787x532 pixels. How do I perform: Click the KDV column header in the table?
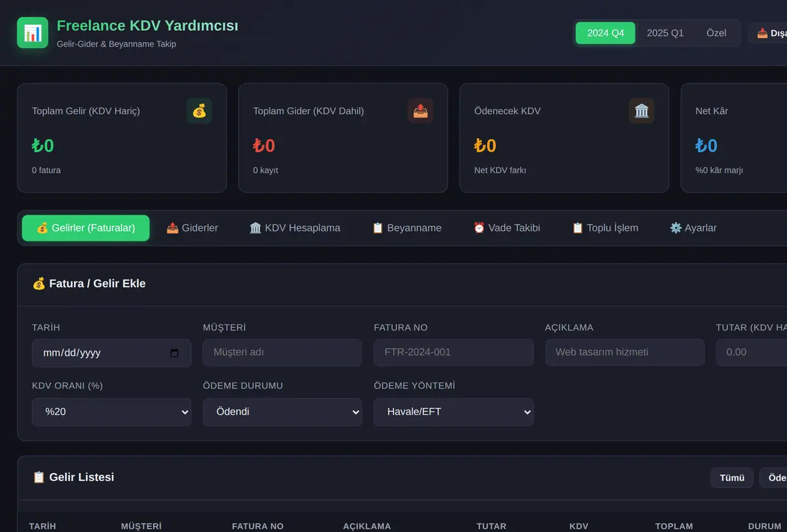[579, 526]
